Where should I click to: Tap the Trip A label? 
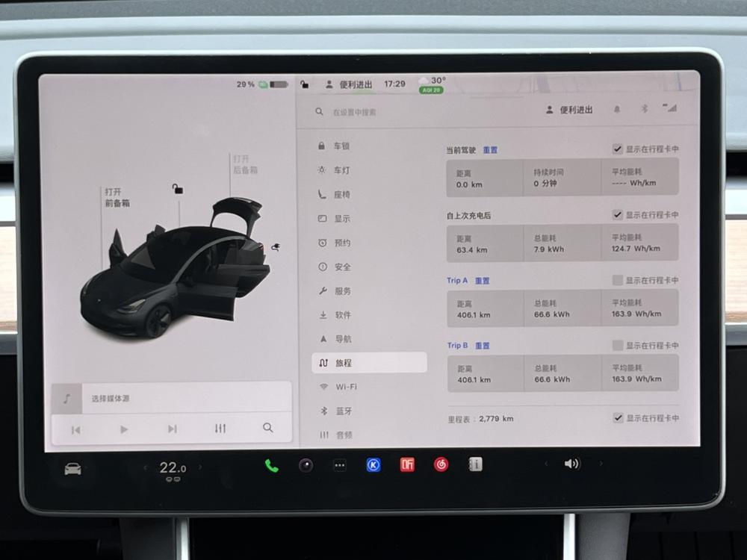pyautogui.click(x=457, y=281)
